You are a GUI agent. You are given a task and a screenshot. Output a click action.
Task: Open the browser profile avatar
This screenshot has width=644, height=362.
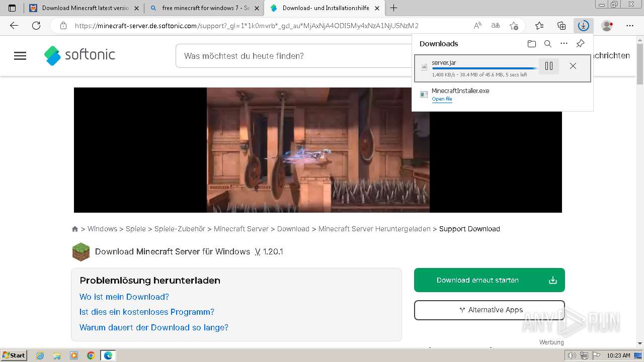click(x=607, y=26)
